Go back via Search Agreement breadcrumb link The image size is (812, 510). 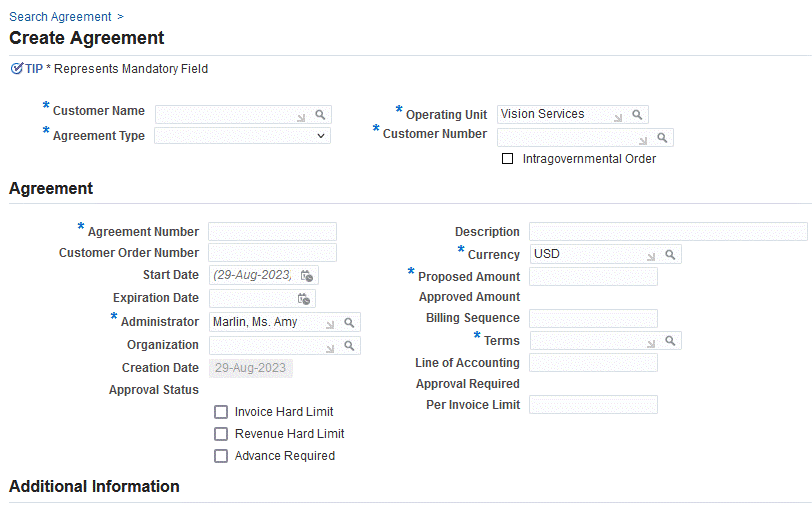pyautogui.click(x=60, y=17)
